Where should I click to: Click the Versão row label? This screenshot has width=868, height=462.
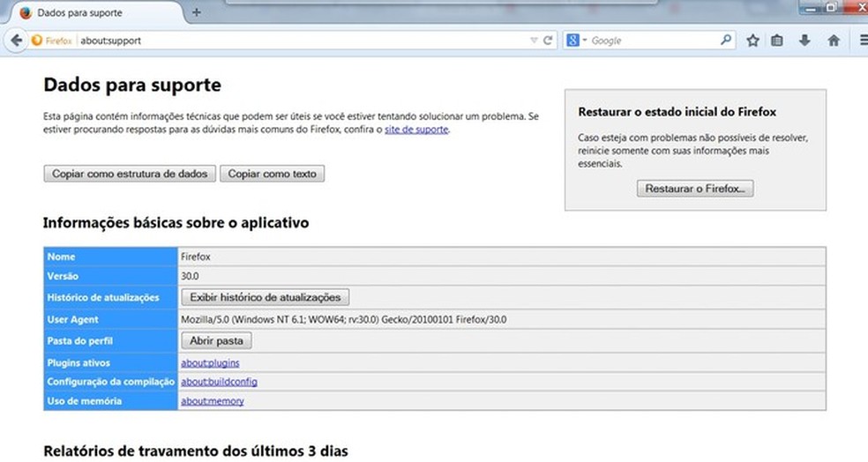(x=63, y=276)
